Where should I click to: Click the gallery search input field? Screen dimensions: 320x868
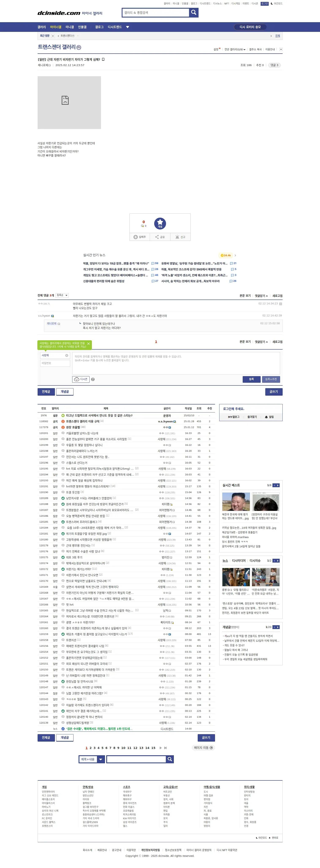[155, 13]
